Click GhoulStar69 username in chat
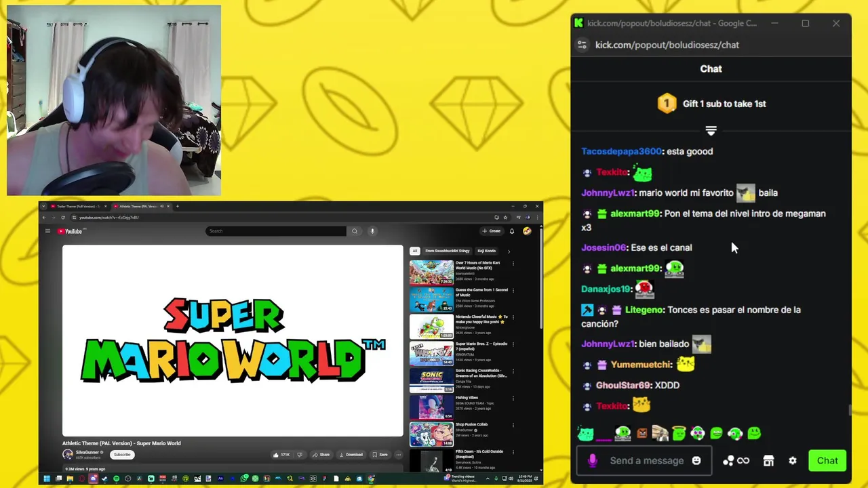This screenshot has width=868, height=488. pyautogui.click(x=623, y=385)
